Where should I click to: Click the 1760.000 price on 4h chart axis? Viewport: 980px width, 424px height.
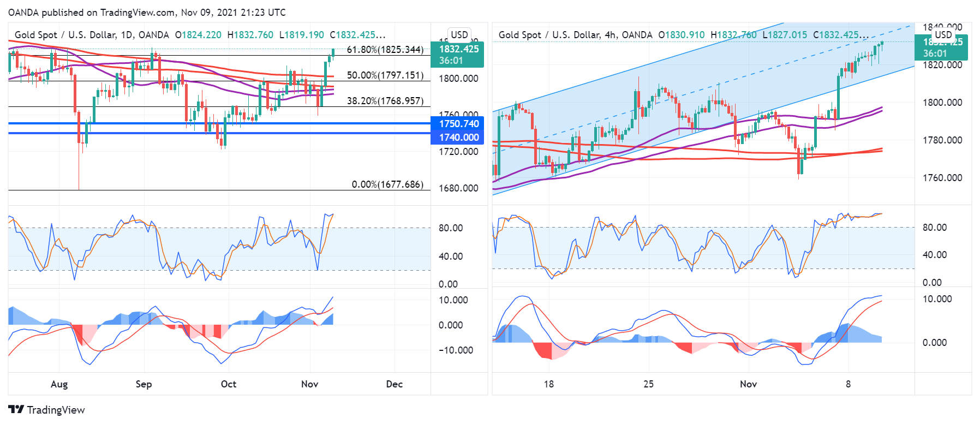click(x=942, y=178)
